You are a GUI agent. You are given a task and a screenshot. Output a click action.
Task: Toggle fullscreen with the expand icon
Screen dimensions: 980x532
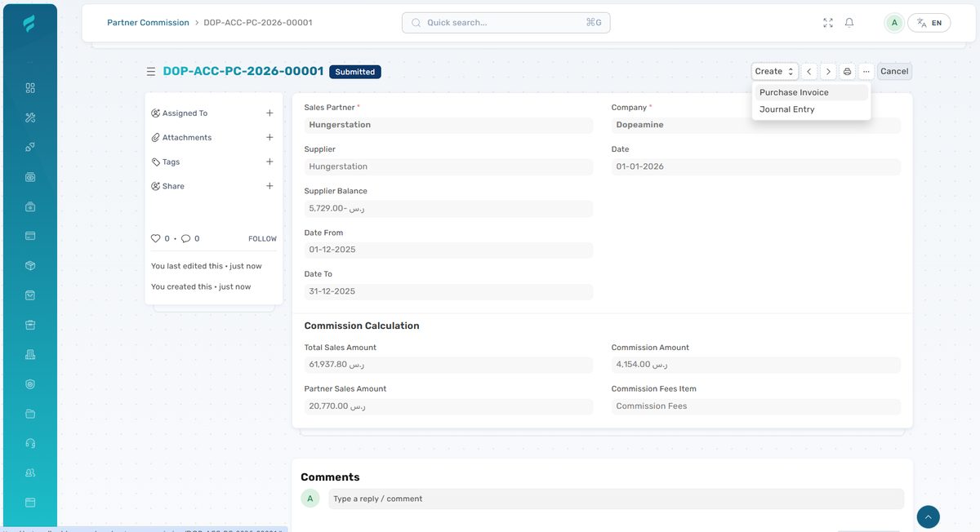pyautogui.click(x=828, y=23)
